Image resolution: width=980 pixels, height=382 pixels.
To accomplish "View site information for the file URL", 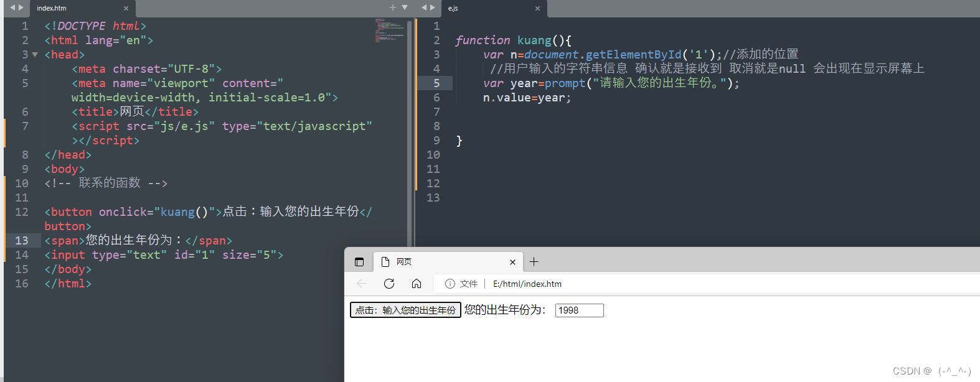I will (450, 284).
